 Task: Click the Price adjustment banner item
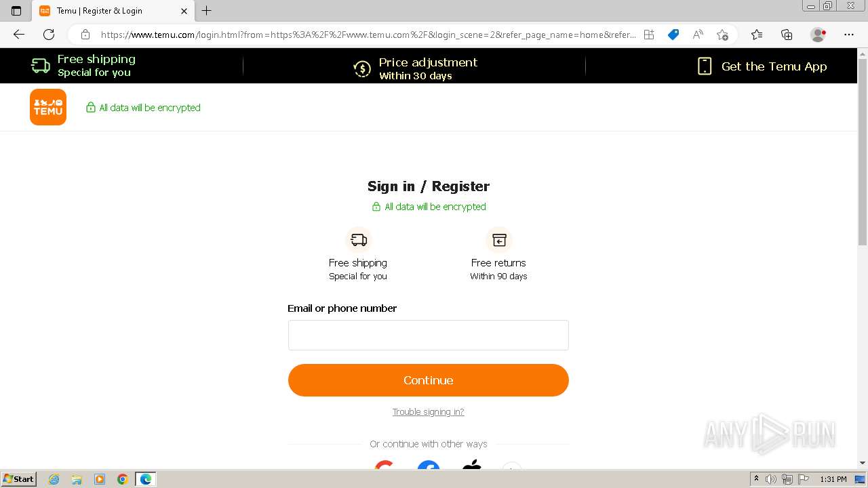pos(415,68)
